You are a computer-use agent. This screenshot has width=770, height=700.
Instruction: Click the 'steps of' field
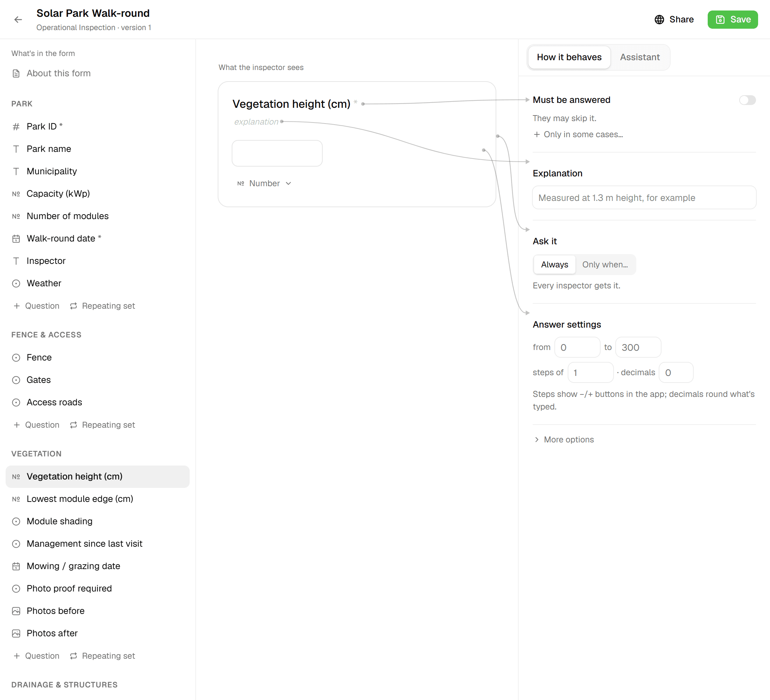click(x=590, y=373)
